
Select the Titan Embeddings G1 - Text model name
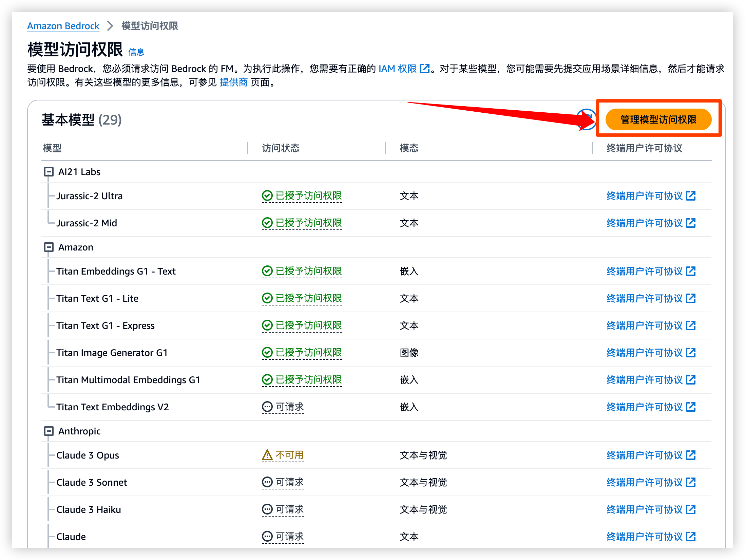coord(116,271)
